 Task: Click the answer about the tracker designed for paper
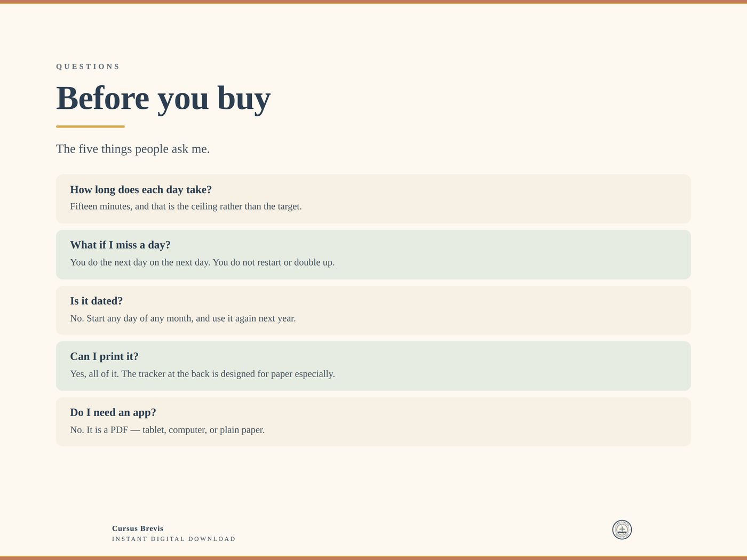[202, 374]
